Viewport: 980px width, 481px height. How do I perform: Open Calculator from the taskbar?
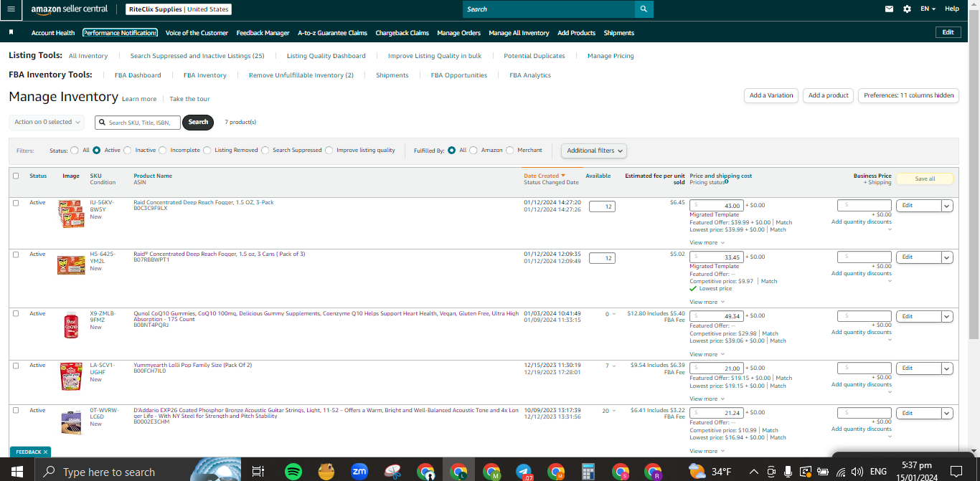pyautogui.click(x=588, y=472)
